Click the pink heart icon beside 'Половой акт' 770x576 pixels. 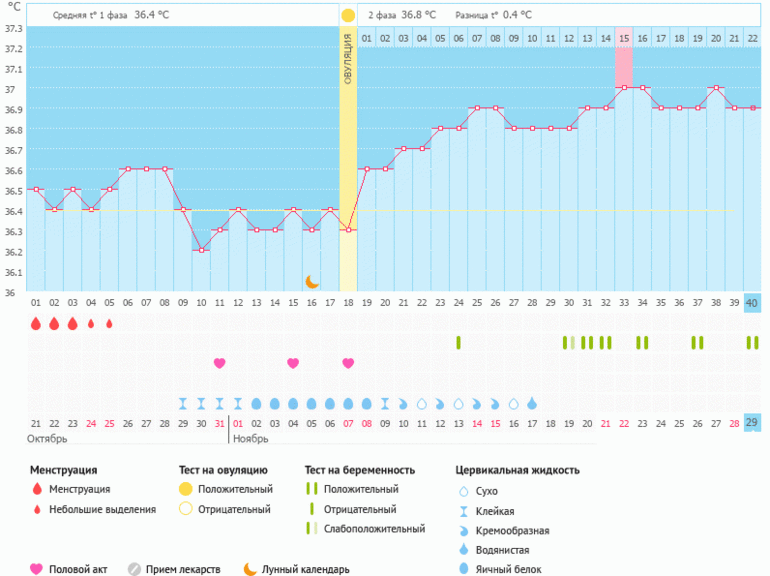tap(37, 569)
